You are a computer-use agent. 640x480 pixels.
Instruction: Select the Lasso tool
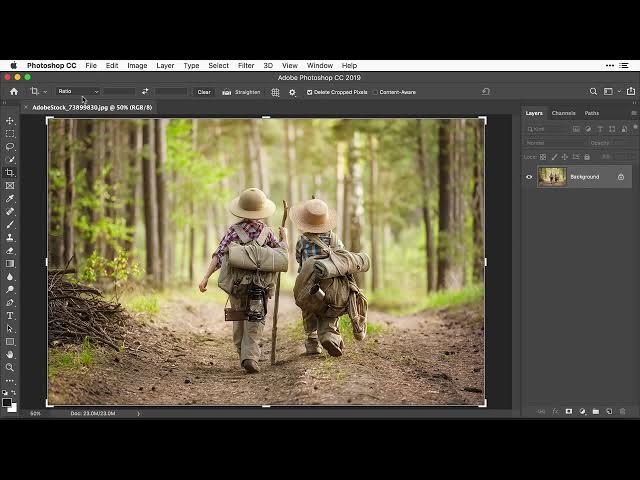pos(10,146)
